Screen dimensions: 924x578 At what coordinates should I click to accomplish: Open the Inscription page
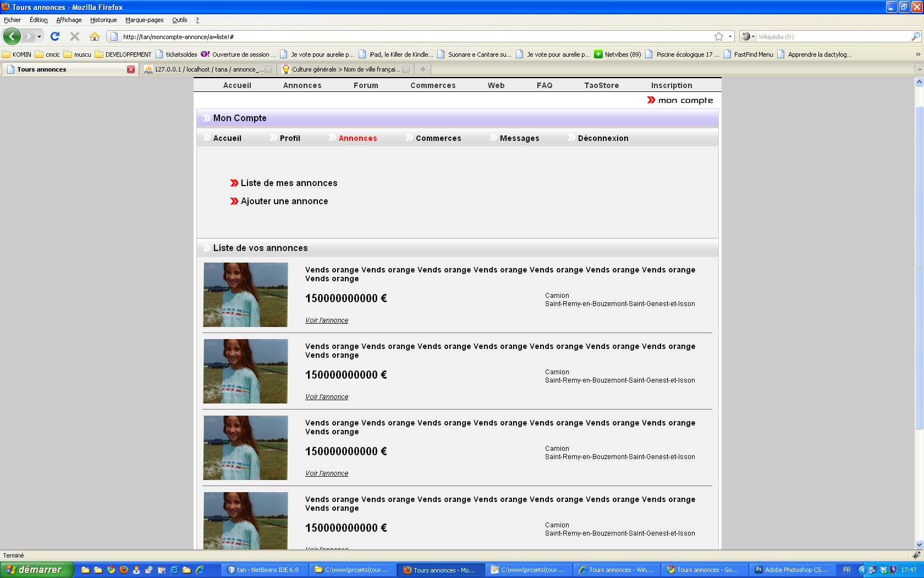[x=672, y=85]
